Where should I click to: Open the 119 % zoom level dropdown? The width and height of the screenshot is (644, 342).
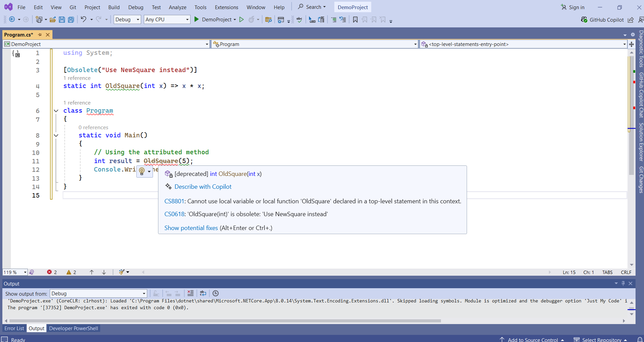15,272
